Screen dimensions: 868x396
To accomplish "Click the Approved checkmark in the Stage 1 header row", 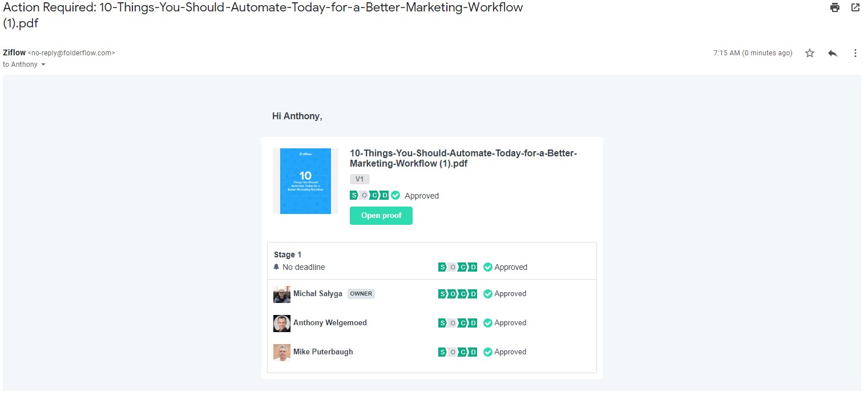I will pos(488,267).
